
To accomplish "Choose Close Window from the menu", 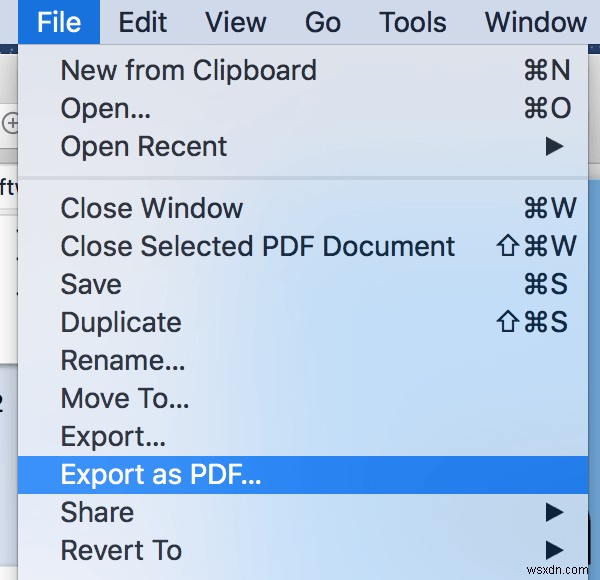I will pyautogui.click(x=152, y=208).
